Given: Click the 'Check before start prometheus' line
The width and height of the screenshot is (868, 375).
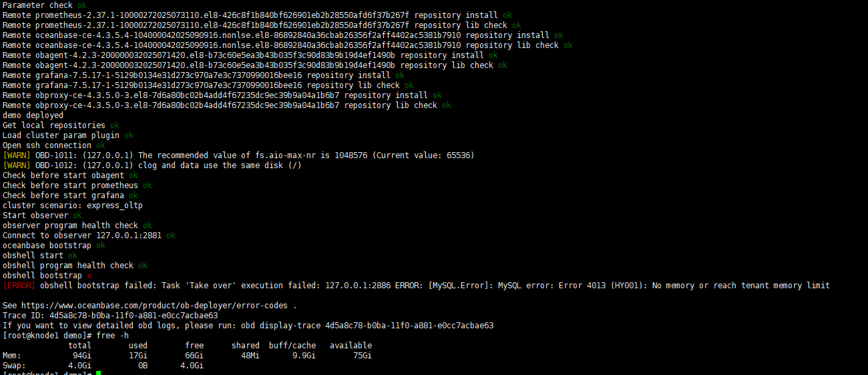Looking at the screenshot, I should 70,185.
